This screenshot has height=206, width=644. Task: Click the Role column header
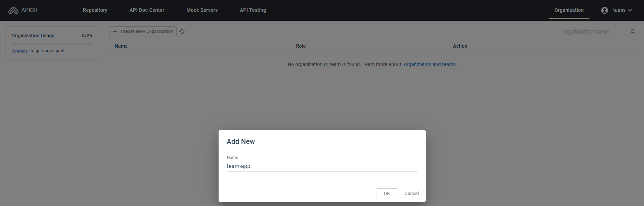click(301, 46)
